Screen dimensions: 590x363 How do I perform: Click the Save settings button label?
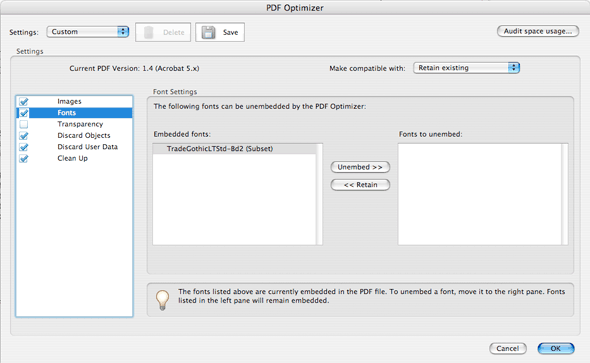click(230, 32)
